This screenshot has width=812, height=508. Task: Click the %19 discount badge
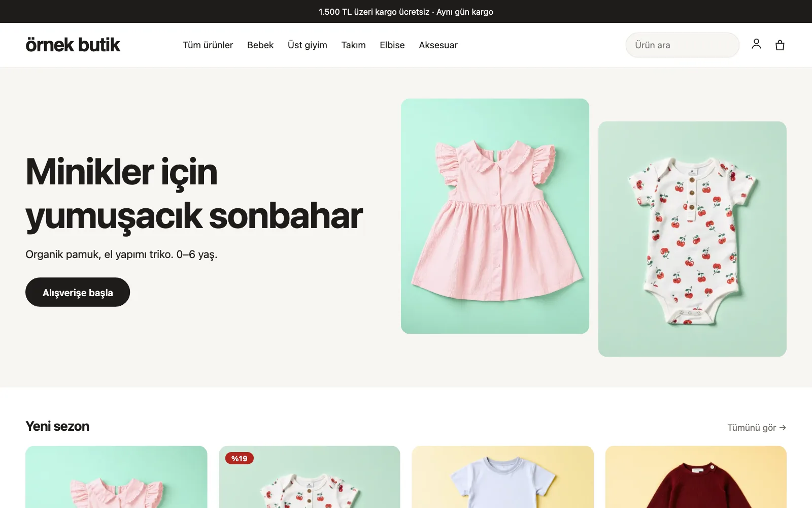240,458
